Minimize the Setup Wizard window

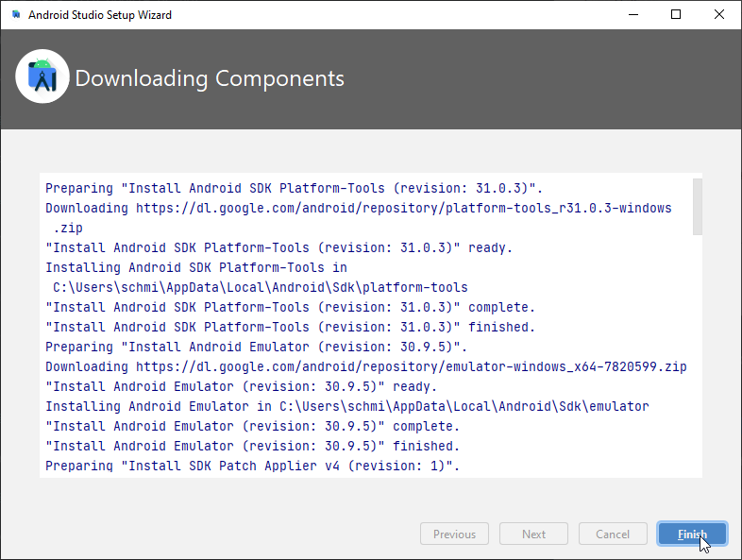pyautogui.click(x=633, y=15)
